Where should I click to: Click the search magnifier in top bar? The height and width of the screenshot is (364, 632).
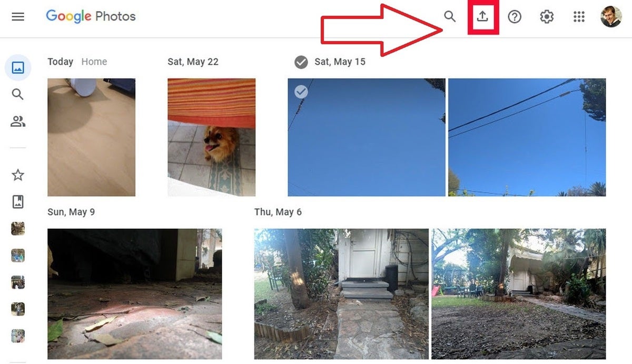click(450, 16)
